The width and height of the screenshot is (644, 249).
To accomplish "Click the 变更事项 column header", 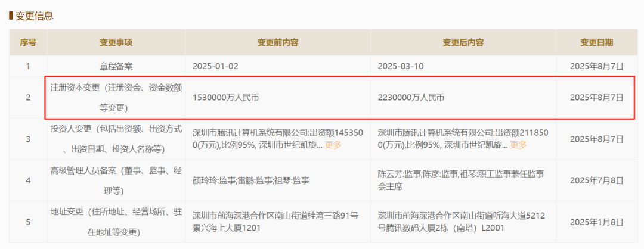I will pos(116,42).
